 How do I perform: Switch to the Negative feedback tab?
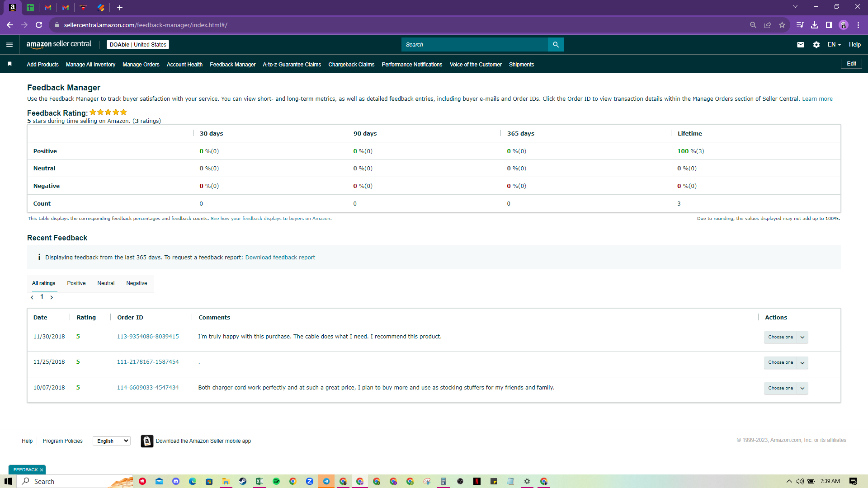137,283
